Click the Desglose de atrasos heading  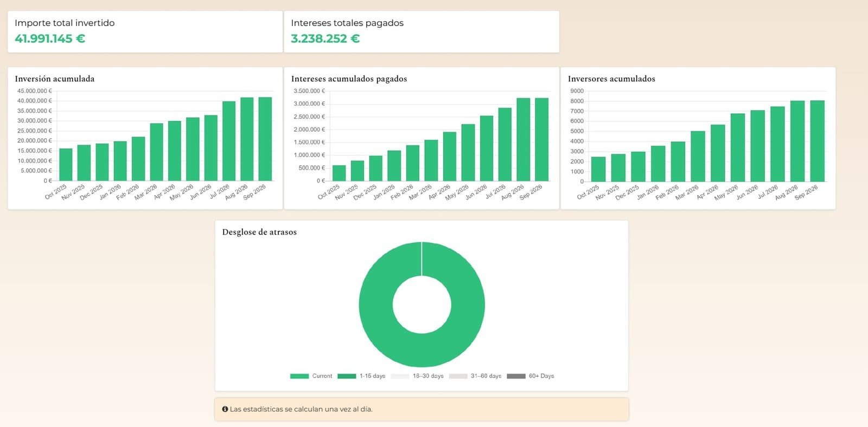click(x=259, y=232)
